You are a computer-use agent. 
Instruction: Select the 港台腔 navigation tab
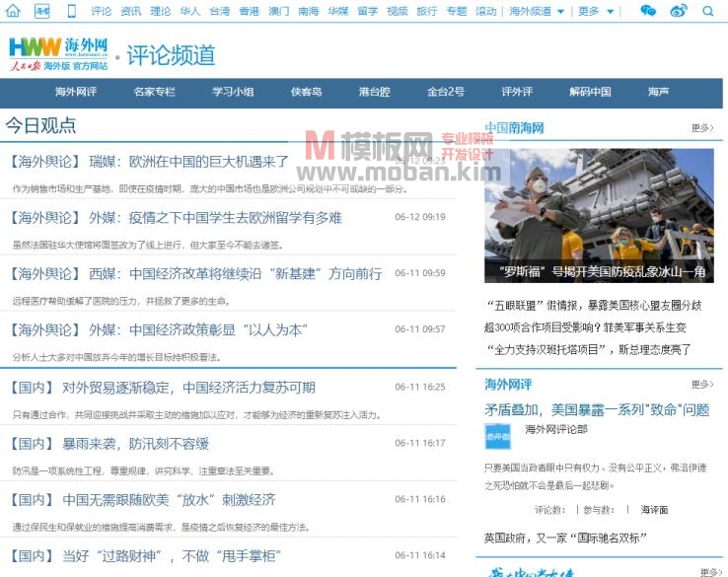374,92
